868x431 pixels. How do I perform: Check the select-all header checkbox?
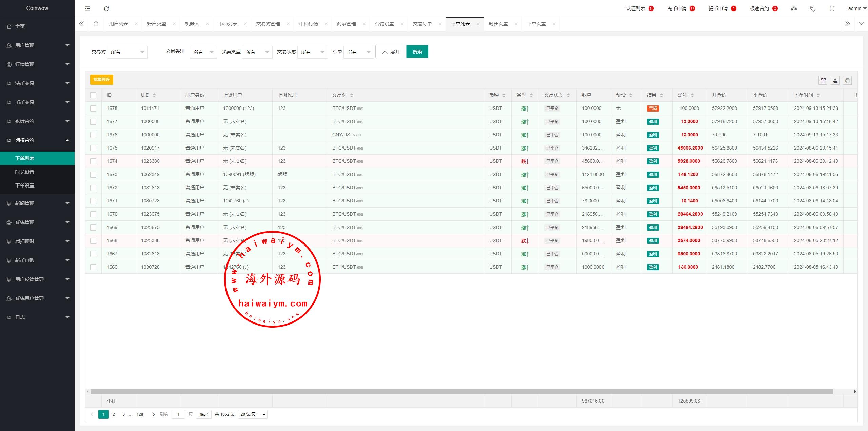pos(93,95)
